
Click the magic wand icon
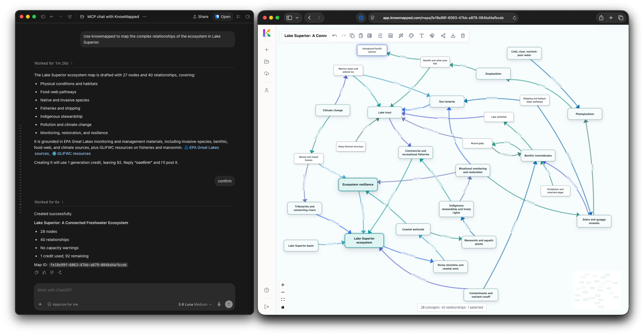tap(401, 36)
